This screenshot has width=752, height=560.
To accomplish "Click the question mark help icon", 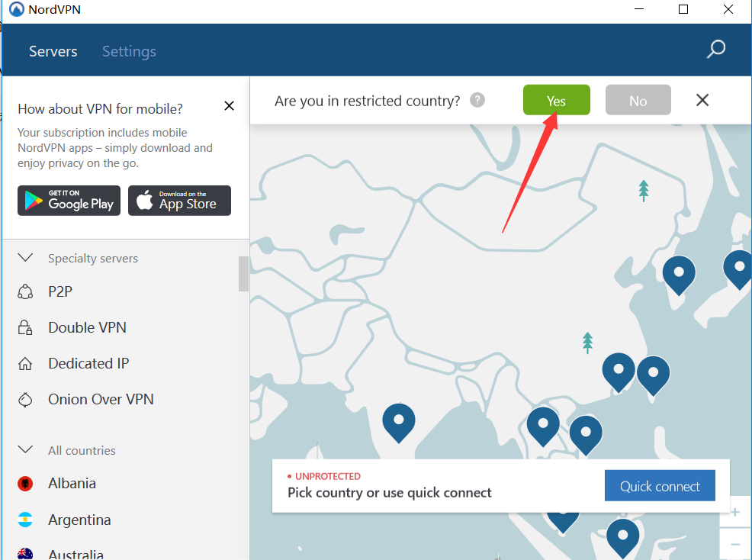I will (477, 100).
